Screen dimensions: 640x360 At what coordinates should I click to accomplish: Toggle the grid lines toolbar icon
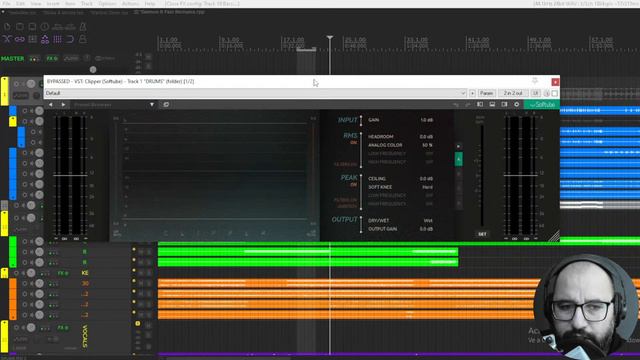click(58, 39)
